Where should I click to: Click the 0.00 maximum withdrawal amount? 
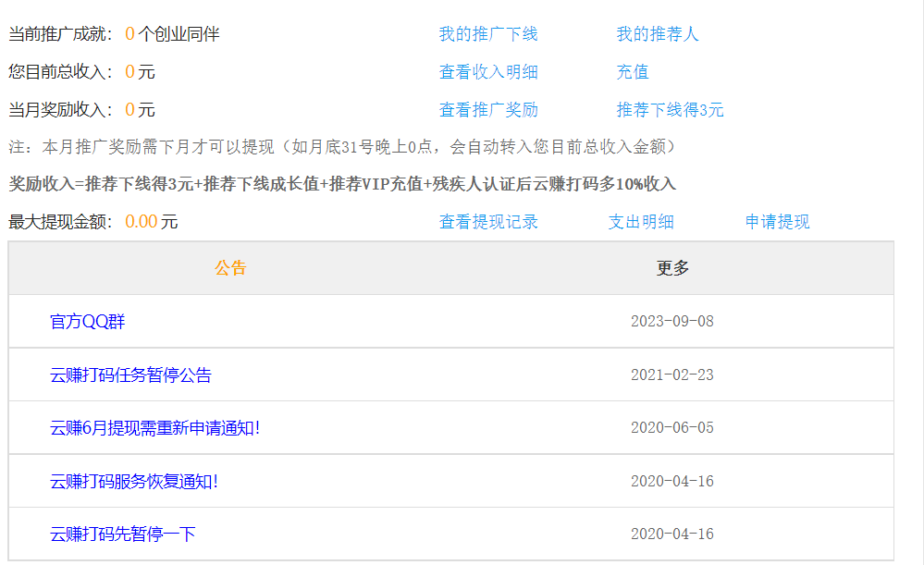(141, 222)
